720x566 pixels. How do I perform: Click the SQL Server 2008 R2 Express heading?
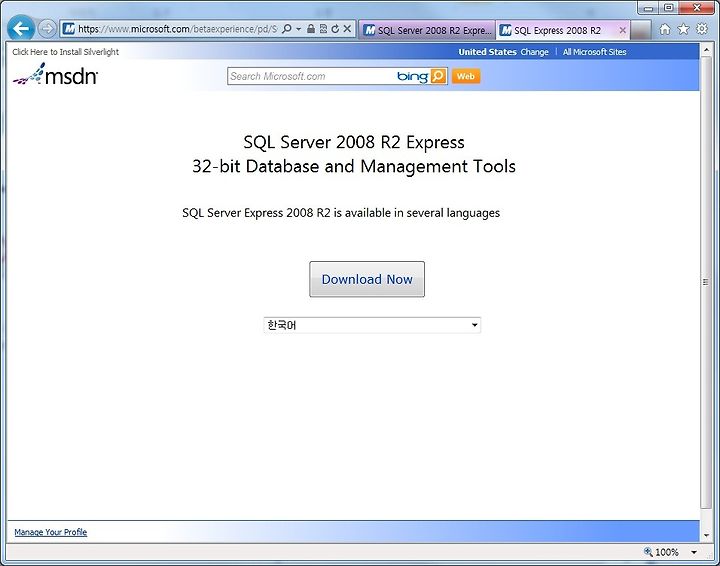coord(354,142)
